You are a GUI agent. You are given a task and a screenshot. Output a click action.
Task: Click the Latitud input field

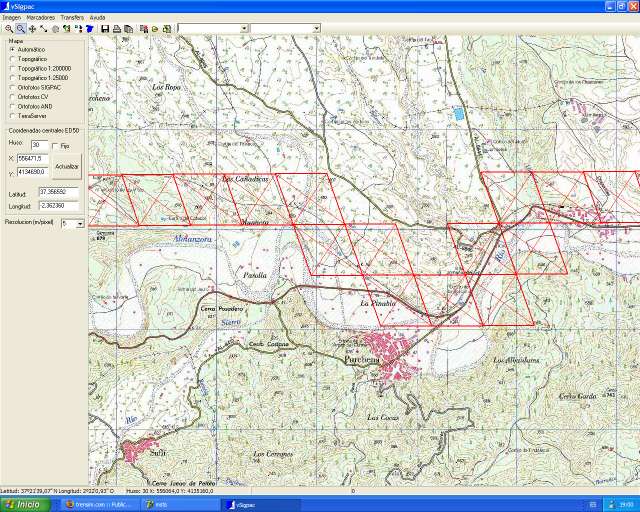[58, 191]
